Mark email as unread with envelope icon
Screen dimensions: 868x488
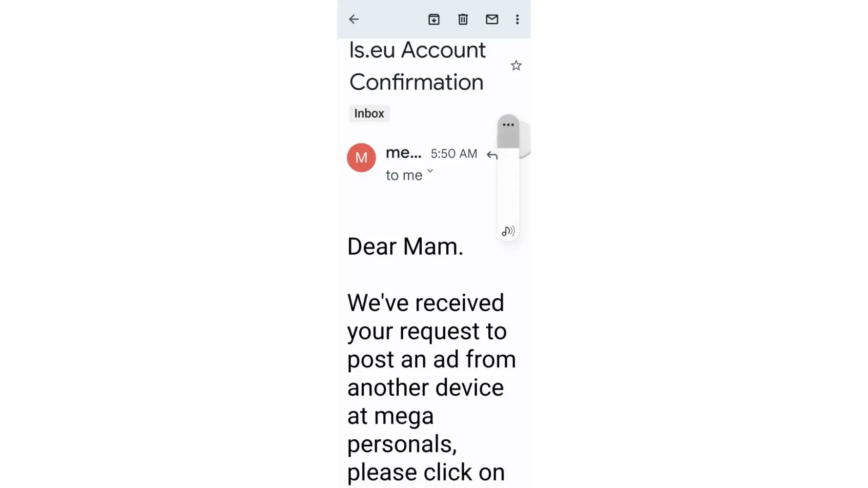tap(492, 20)
